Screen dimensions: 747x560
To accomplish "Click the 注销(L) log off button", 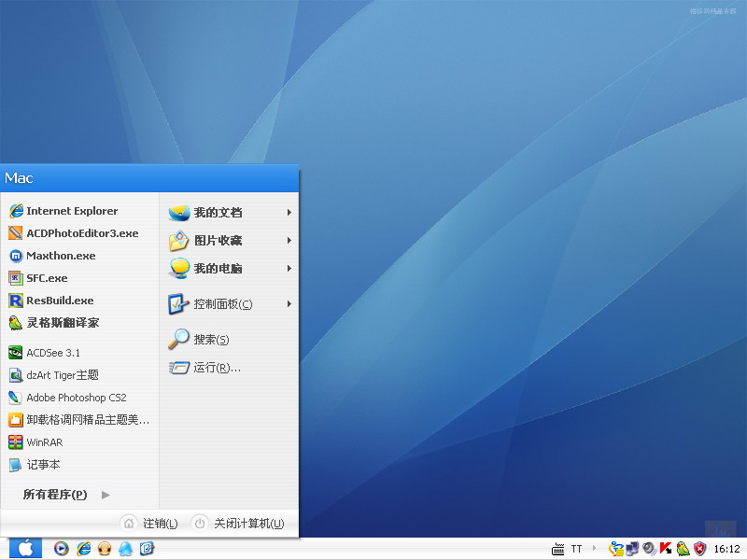I will [x=149, y=524].
